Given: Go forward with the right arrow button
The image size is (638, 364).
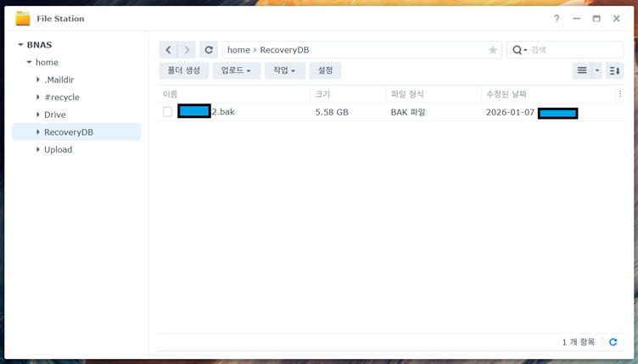Looking at the screenshot, I should (x=187, y=49).
